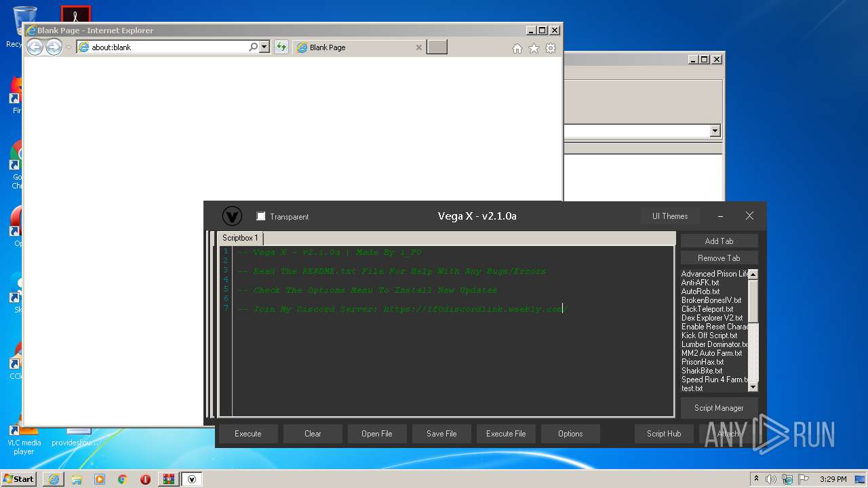Select BrokenBonesIV.txt script

click(711, 300)
